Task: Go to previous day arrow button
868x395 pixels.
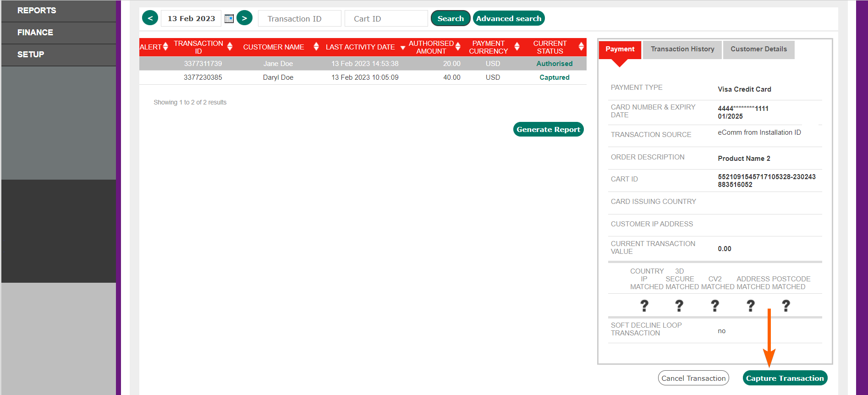Action: [150, 18]
